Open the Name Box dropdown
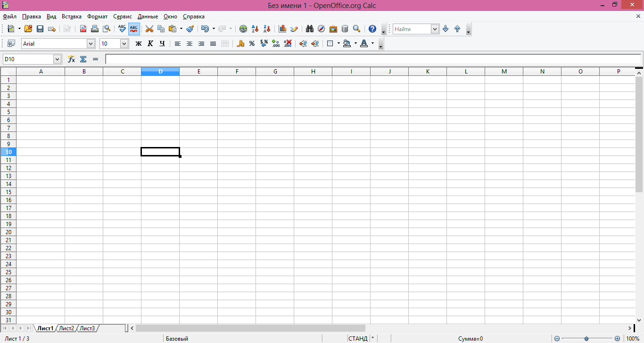The width and height of the screenshot is (644, 343). coord(58,59)
